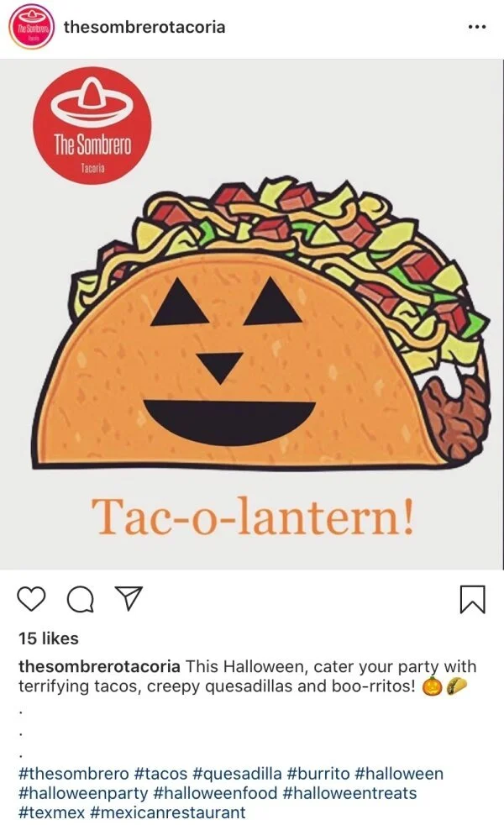The width and height of the screenshot is (504, 825).
Task: Save post with bookmark icon
Action: (x=472, y=599)
